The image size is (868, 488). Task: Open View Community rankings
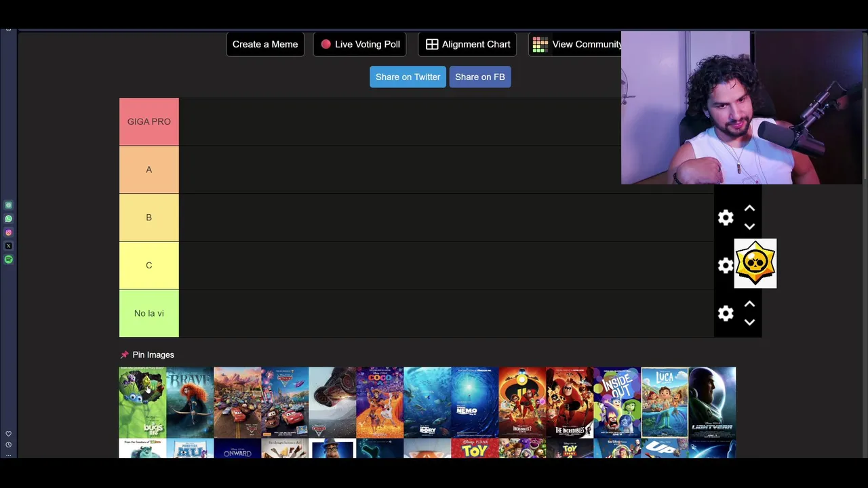point(575,44)
